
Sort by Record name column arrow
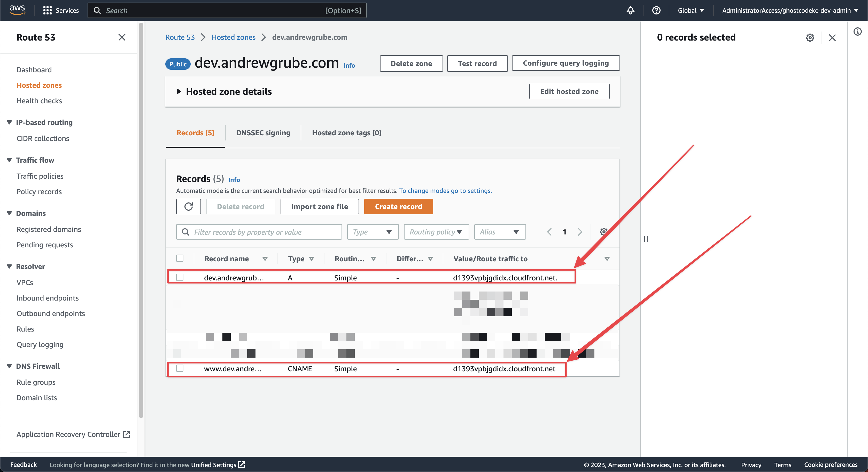coord(265,259)
